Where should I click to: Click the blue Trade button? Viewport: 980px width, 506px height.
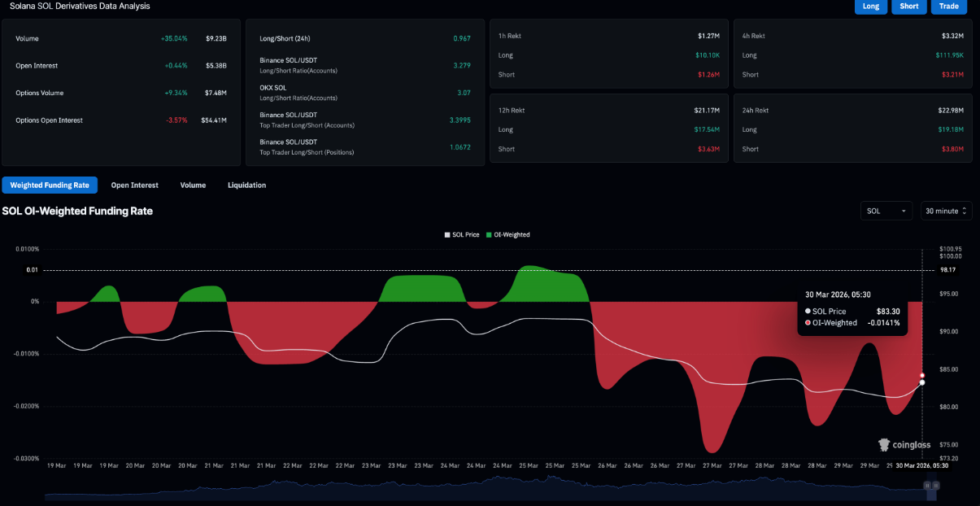click(948, 7)
